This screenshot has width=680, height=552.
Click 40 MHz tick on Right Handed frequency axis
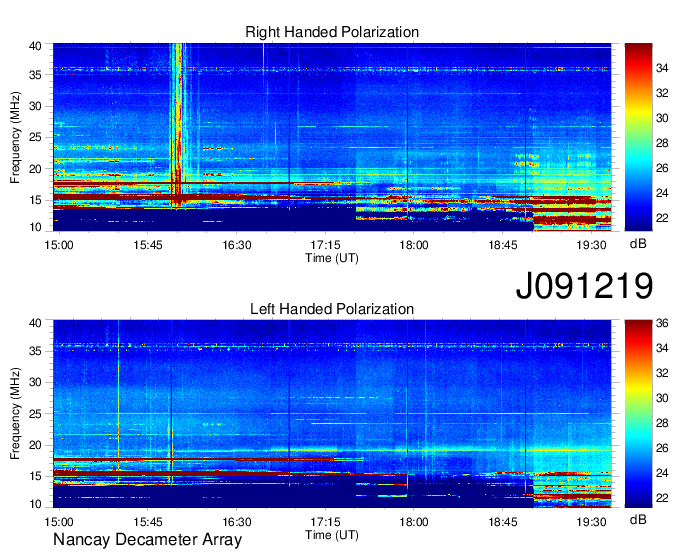click(x=35, y=46)
